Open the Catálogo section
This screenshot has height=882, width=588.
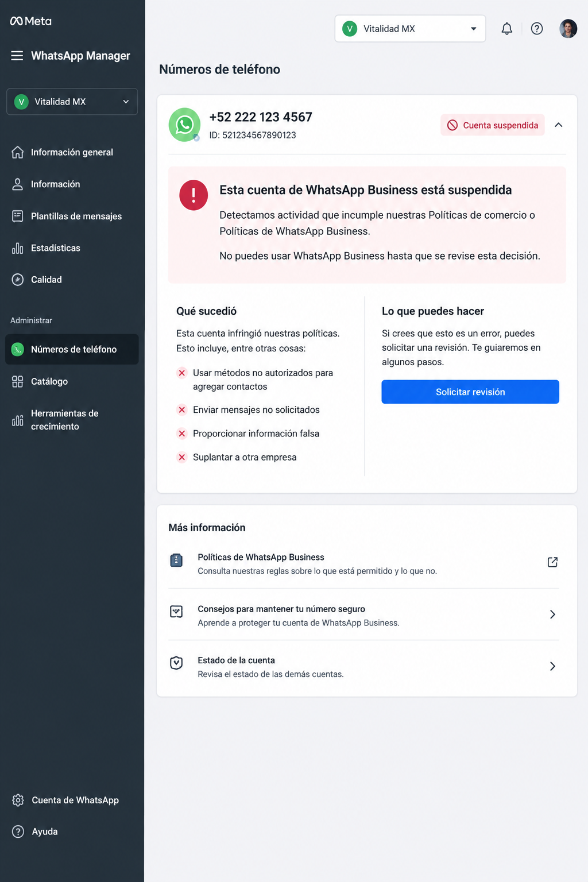pyautogui.click(x=72, y=381)
